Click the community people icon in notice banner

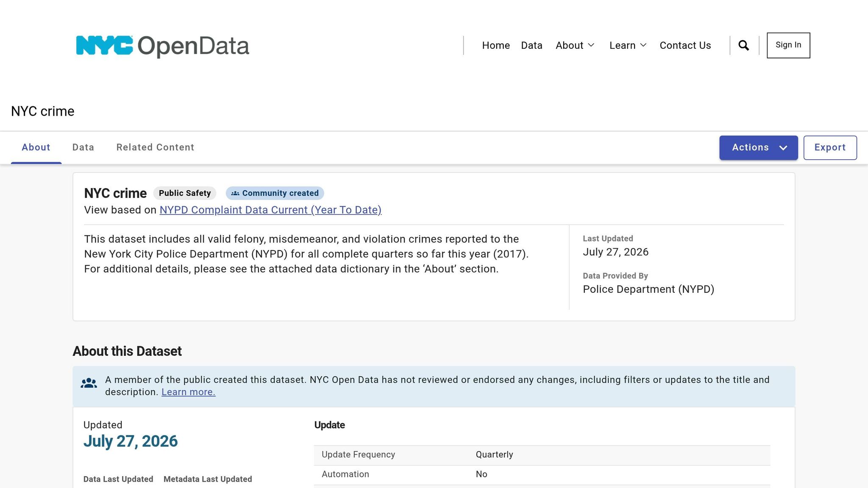tap(89, 383)
